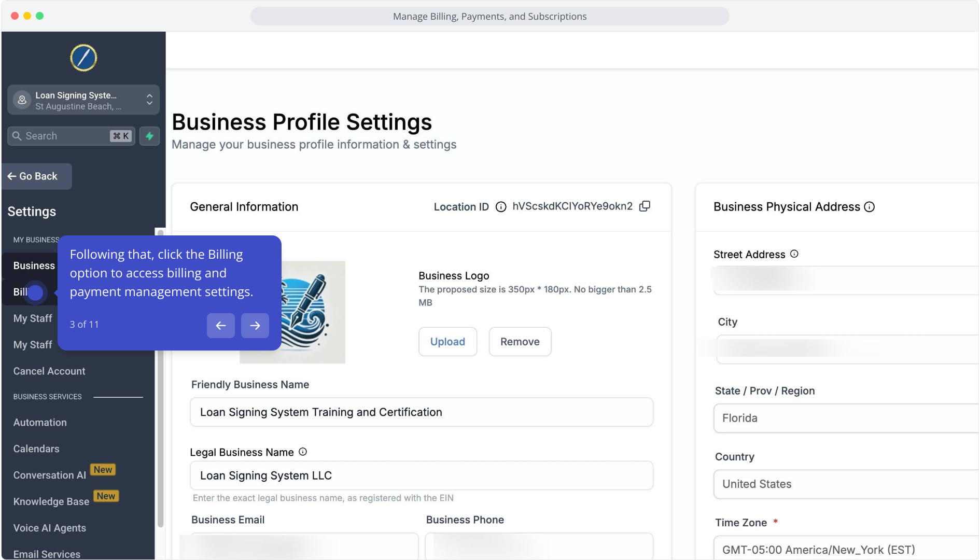Select the Billing option in Settings
This screenshot has width=980, height=560.
(x=21, y=292)
